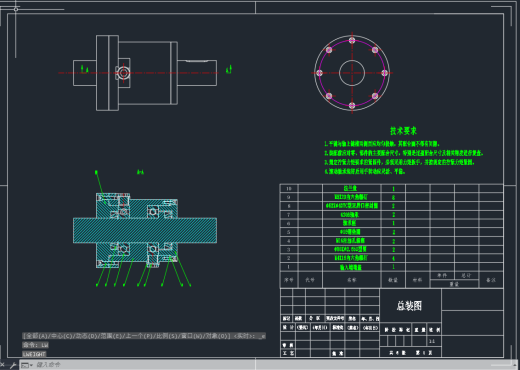The image size is (520, 370).
Task: Select item number 9 in parts list
Action: pos(289,197)
